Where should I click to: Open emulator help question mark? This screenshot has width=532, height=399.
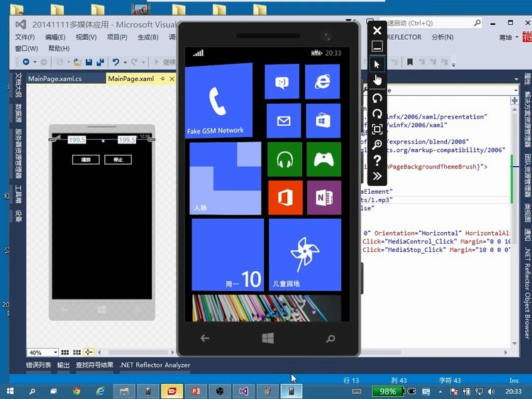(x=377, y=160)
